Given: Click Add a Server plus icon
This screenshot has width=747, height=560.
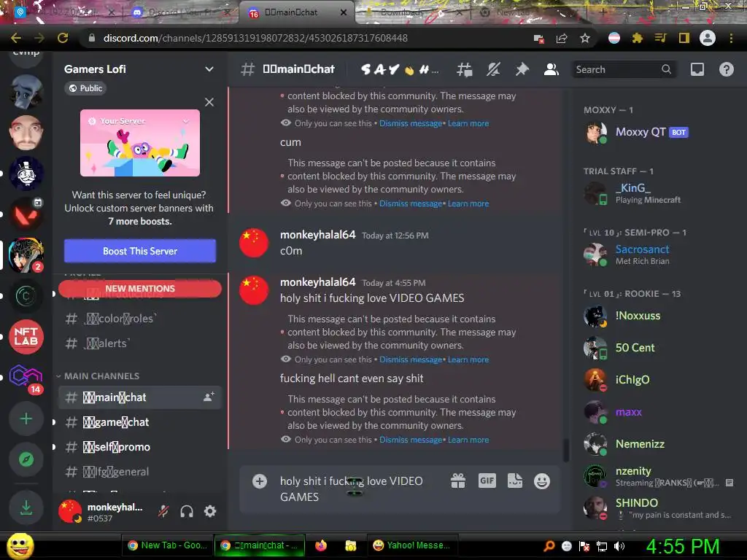Looking at the screenshot, I should pos(26,419).
